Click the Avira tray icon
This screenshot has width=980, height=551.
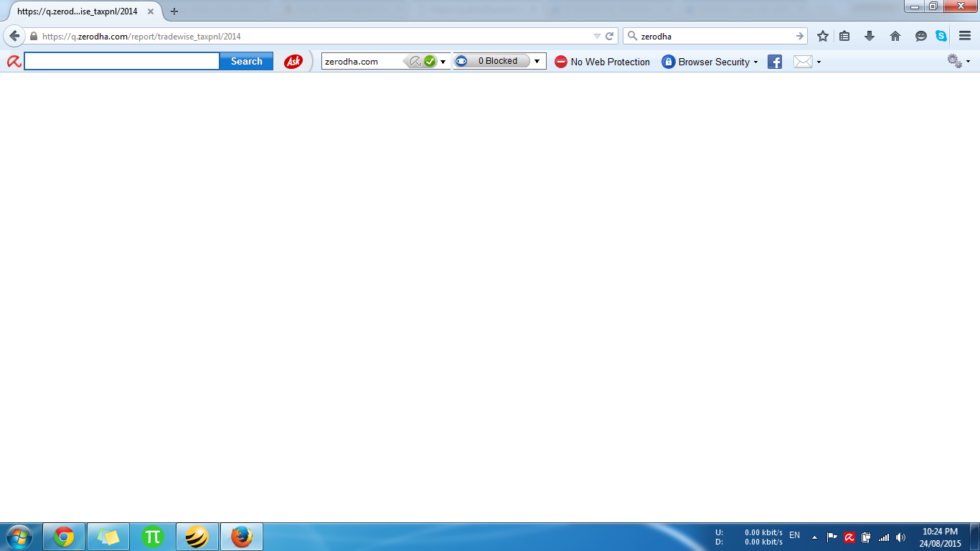click(x=849, y=537)
